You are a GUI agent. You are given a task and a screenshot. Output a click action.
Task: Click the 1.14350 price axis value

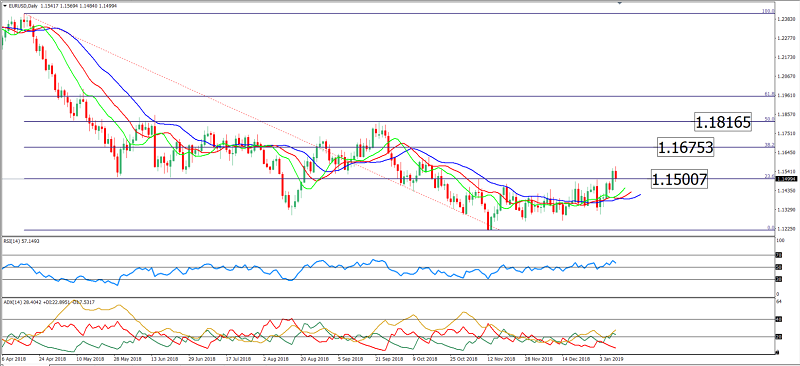click(785, 191)
